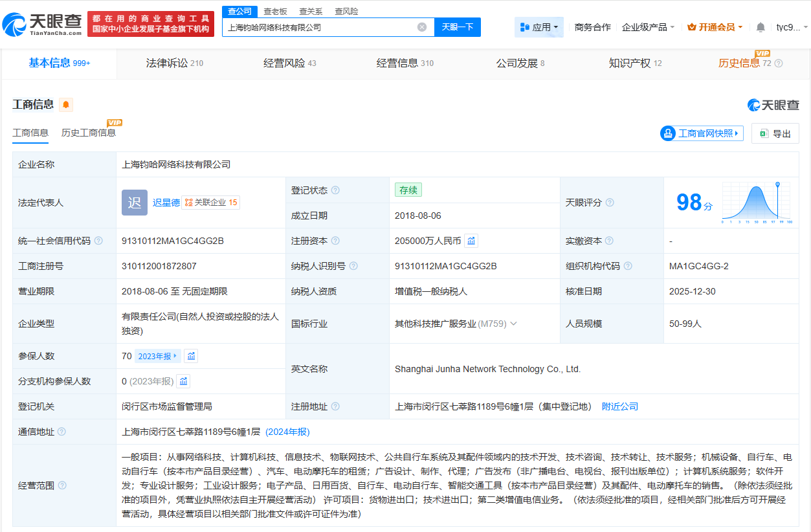Click the 导出 export button
This screenshot has height=532, width=811.
pyautogui.click(x=775, y=133)
